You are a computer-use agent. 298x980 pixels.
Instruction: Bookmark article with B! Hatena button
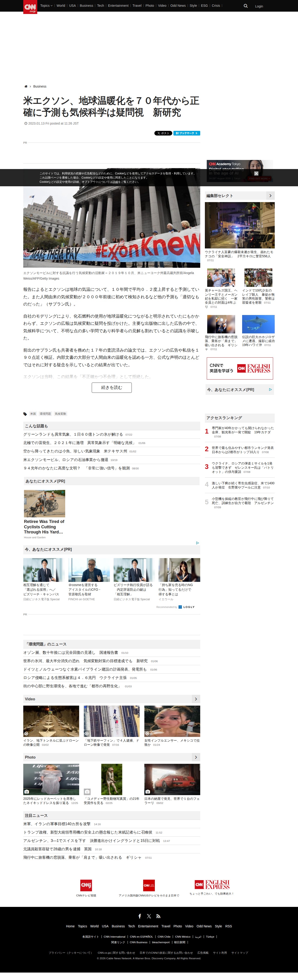pos(186,133)
